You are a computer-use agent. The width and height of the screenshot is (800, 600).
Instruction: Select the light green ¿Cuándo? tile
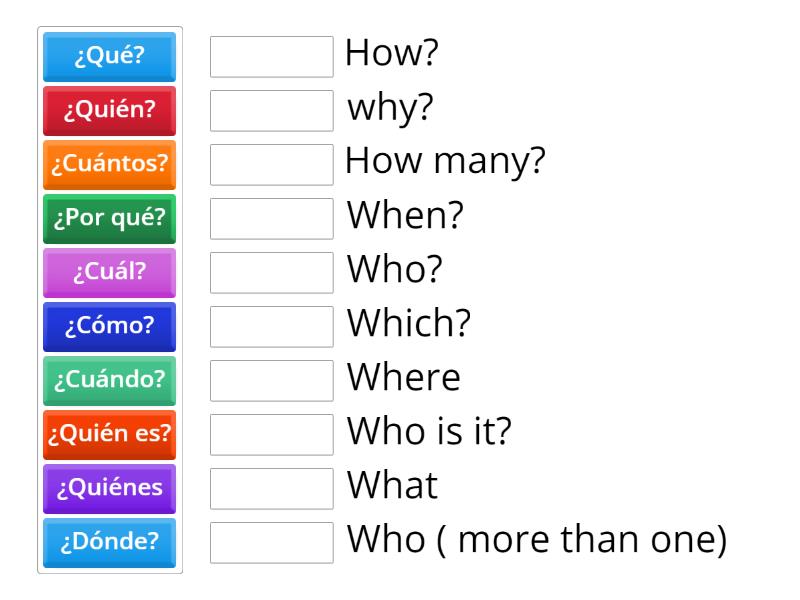coord(109,381)
